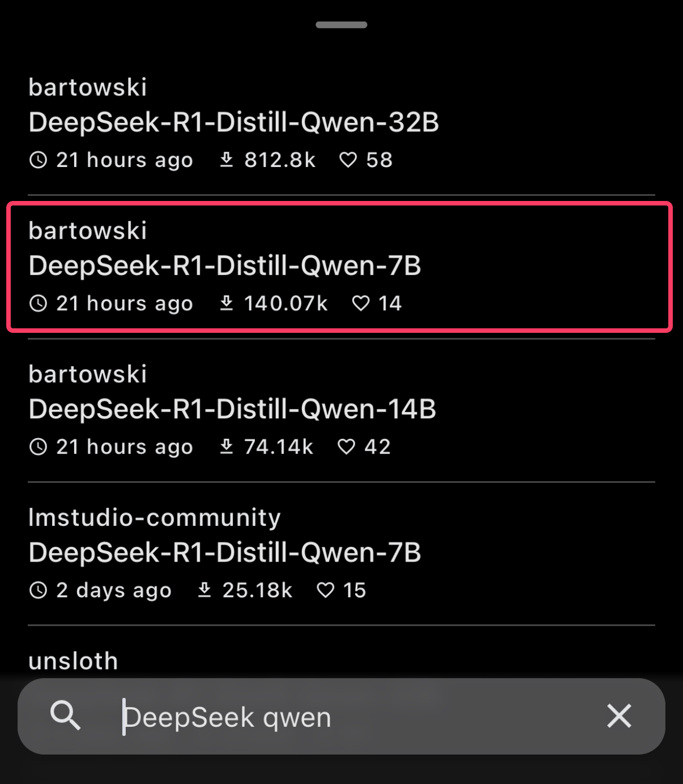683x784 pixels.
Task: Open bartowski DeepSeek-R1-Distill-Qwen-32B result
Action: click(233, 122)
